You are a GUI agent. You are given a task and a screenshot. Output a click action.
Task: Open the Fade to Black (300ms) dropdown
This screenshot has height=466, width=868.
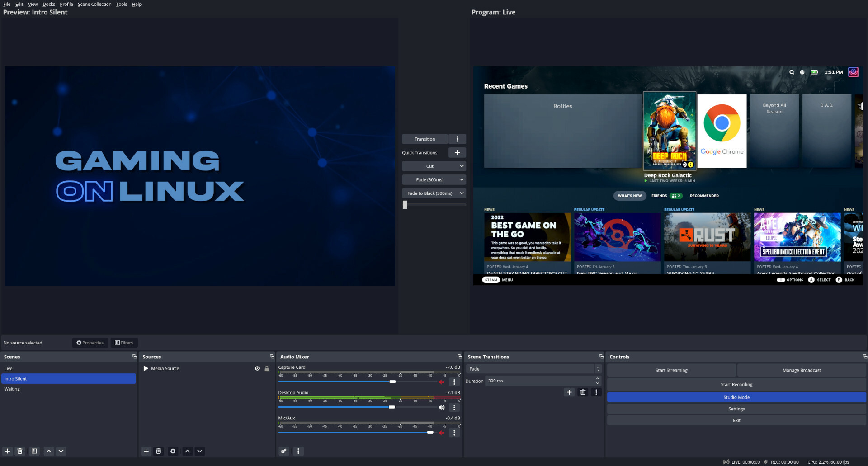[x=461, y=193]
